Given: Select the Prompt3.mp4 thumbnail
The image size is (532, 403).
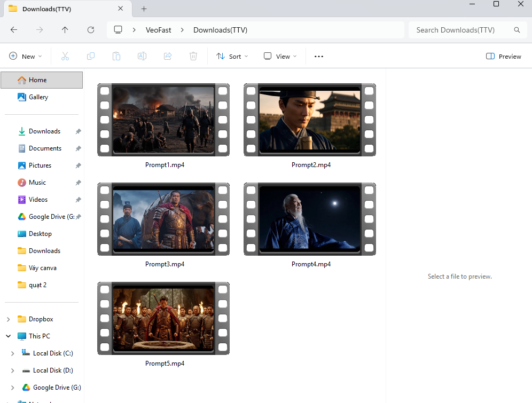Looking at the screenshot, I should coord(163,219).
